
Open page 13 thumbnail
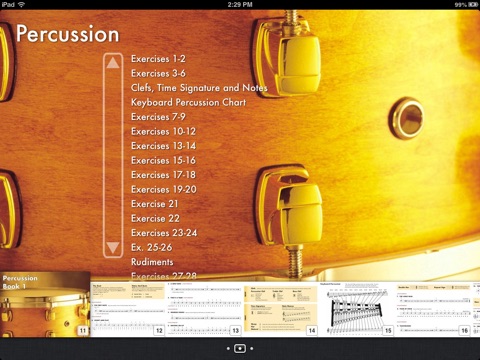coord(204,309)
